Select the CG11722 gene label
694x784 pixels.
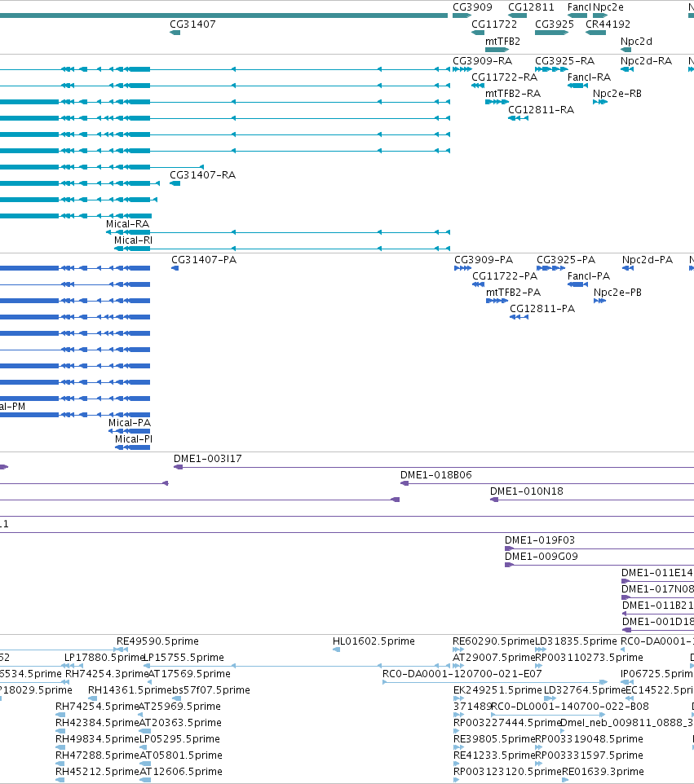494,24
